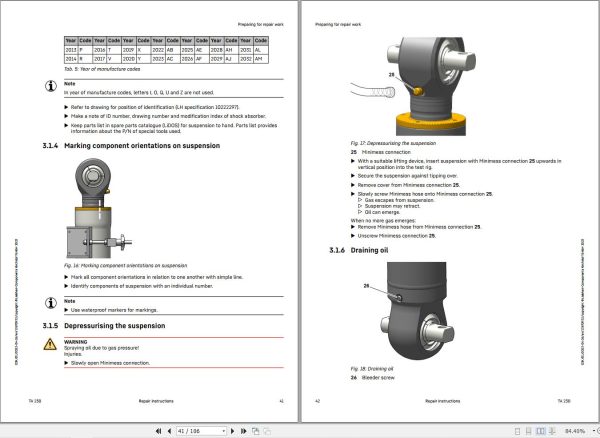Go to the previous page
Screen dimensions: 600x438
(x=169, y=431)
